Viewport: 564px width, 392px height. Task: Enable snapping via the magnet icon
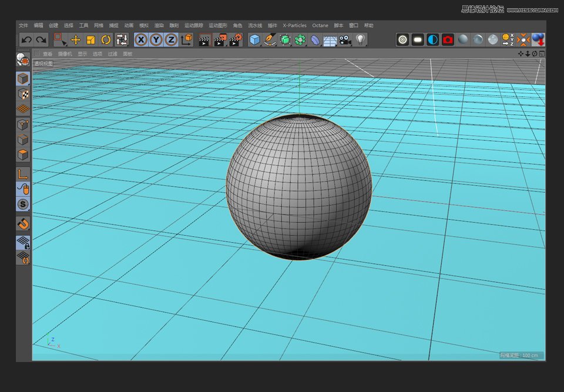(x=23, y=223)
